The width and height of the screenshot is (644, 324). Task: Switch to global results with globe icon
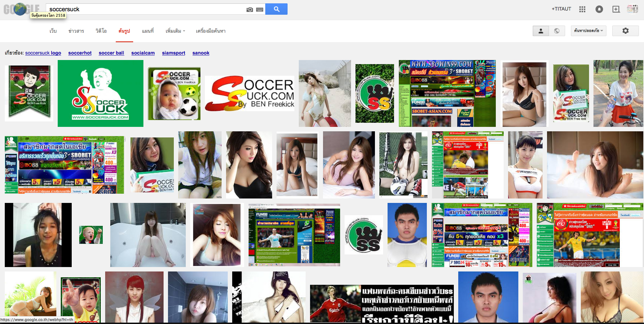coord(557,31)
